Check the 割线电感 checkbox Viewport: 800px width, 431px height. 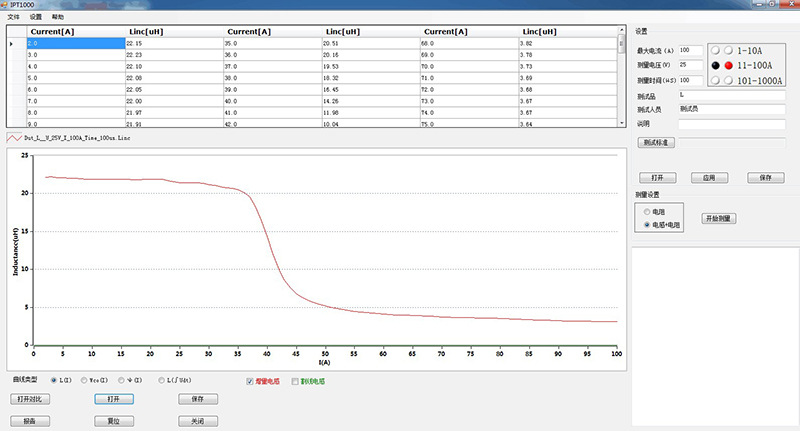[x=295, y=382]
